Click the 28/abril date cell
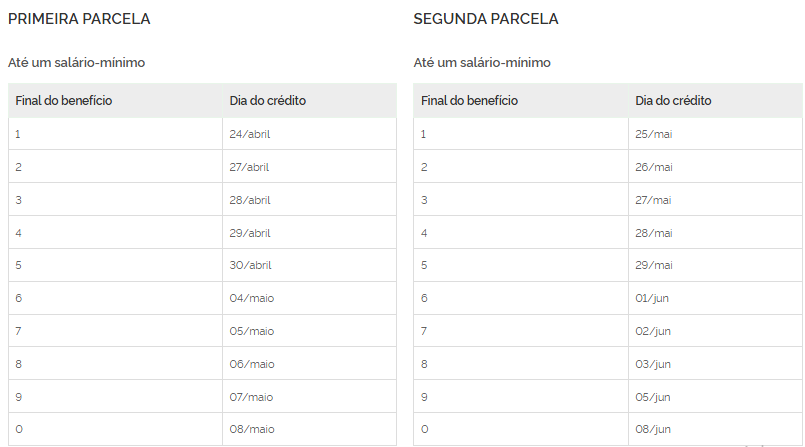Screen dimensions: 805x447 coord(250,200)
